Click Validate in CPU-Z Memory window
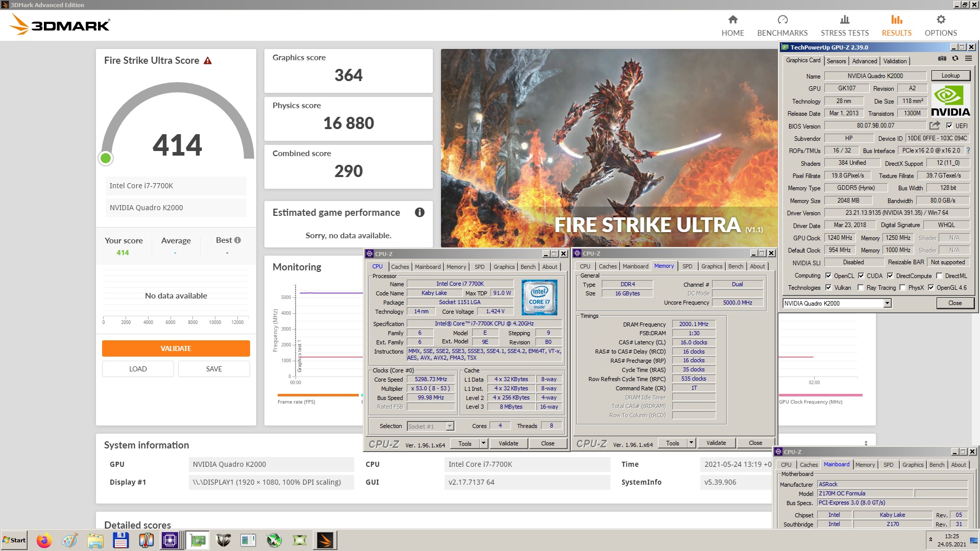 (x=716, y=443)
